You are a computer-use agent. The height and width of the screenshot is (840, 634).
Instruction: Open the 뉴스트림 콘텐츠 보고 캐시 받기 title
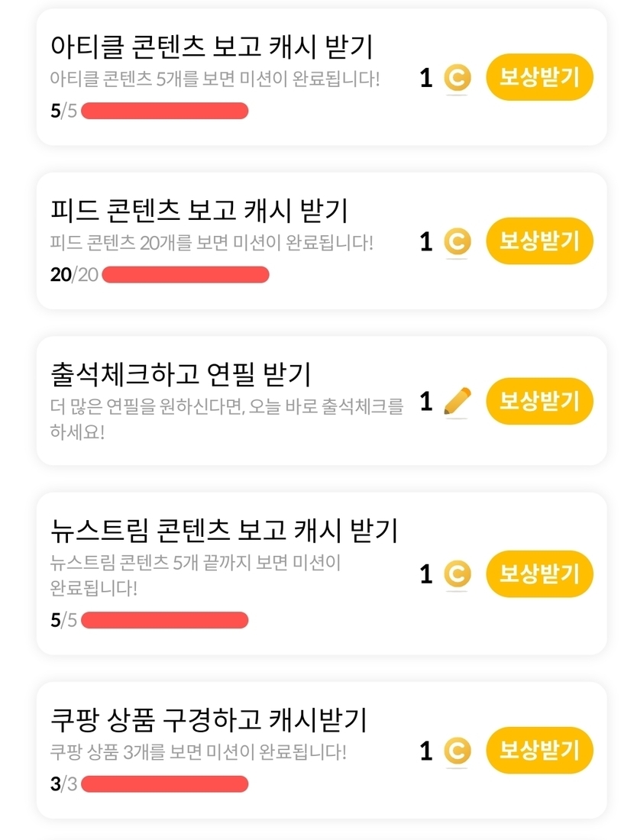click(224, 530)
